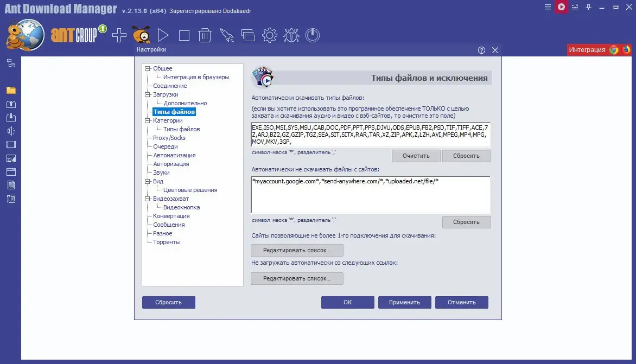Click Сбросить below the sites exclusion field
The image size is (636, 364).
coord(467,222)
